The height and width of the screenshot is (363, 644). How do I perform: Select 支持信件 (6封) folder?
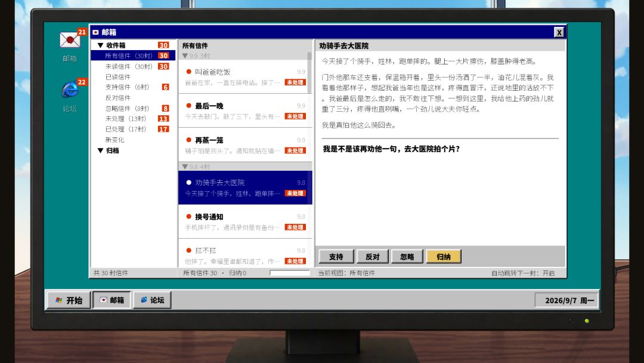pyautogui.click(x=133, y=87)
